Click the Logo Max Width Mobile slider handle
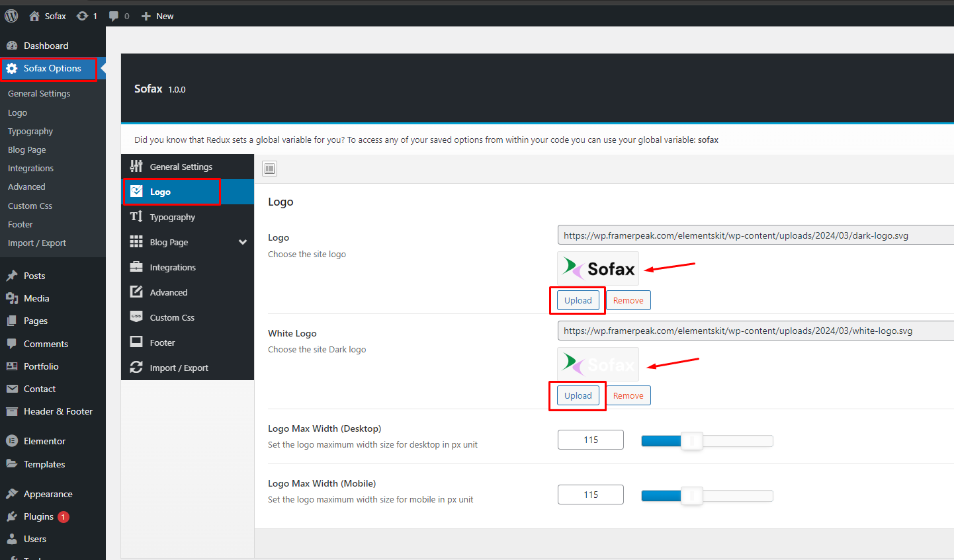This screenshot has width=954, height=560. (691, 496)
